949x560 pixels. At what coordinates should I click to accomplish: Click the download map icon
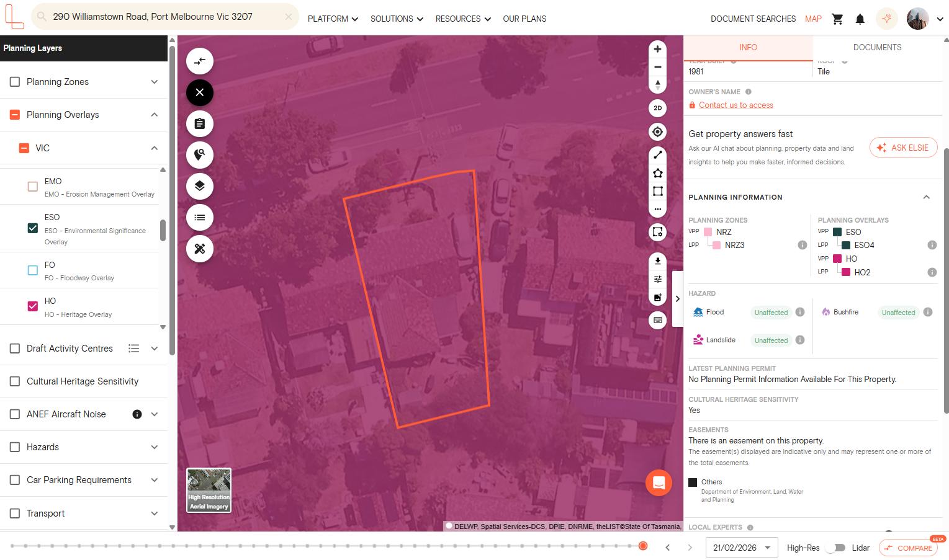(658, 261)
